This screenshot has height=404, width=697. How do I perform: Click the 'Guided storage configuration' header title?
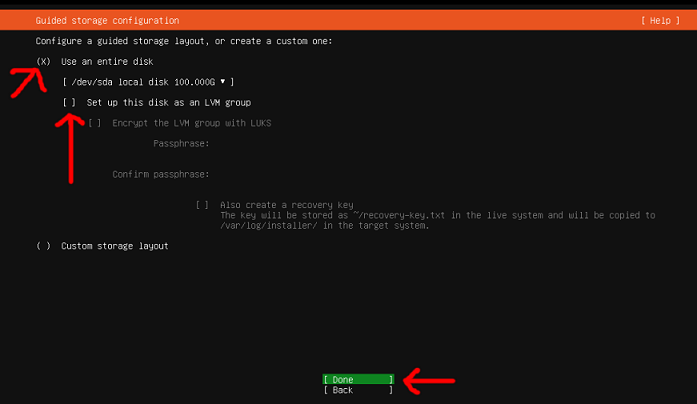pyautogui.click(x=108, y=20)
